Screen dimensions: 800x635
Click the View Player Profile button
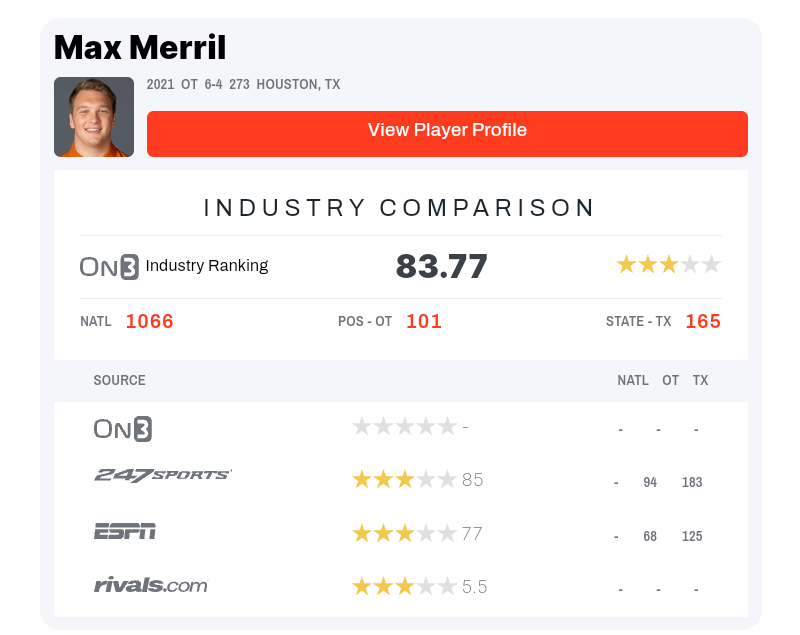[447, 133]
